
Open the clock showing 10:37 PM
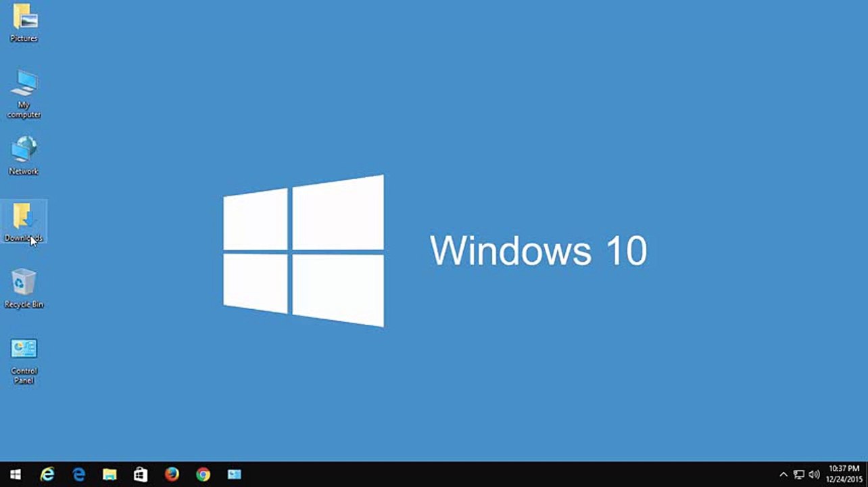(844, 474)
